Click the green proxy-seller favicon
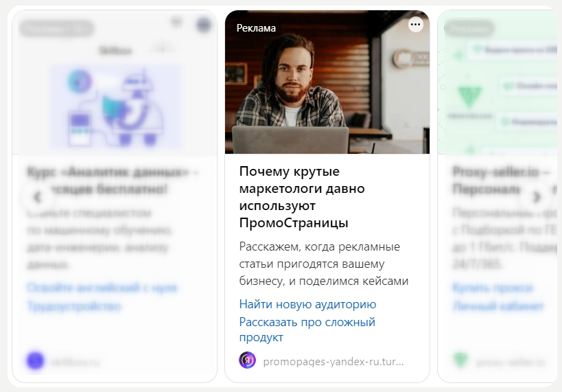This screenshot has height=392, width=562. point(460,360)
